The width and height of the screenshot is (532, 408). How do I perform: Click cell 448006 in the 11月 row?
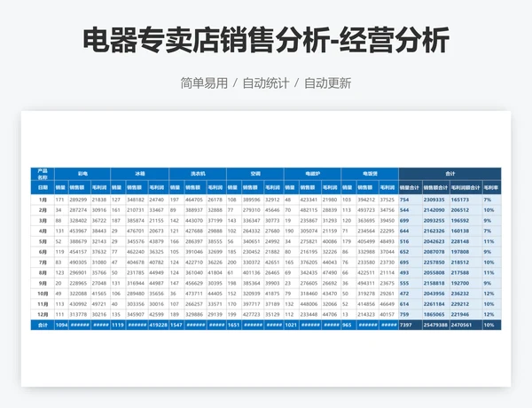309,304
